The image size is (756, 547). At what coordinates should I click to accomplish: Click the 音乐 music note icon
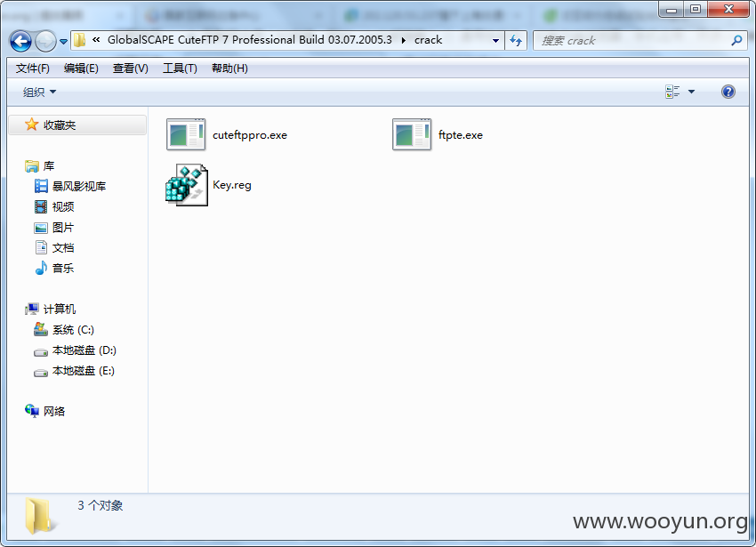point(41,268)
